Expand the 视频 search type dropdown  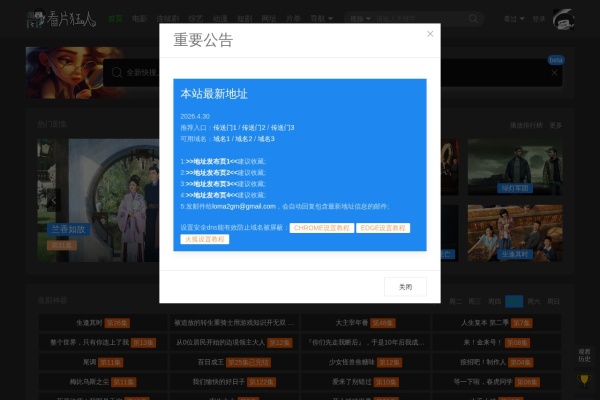pos(360,18)
